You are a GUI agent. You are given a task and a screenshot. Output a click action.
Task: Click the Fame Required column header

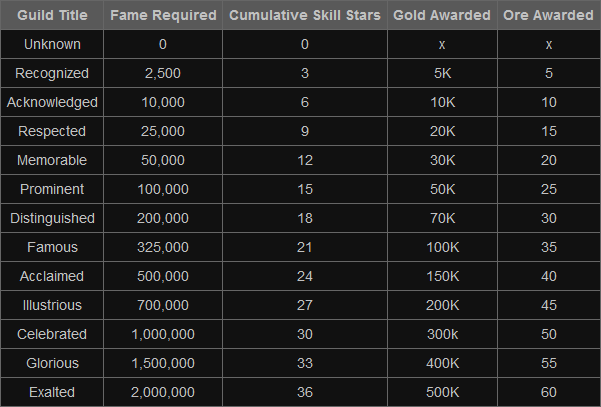[x=162, y=16]
